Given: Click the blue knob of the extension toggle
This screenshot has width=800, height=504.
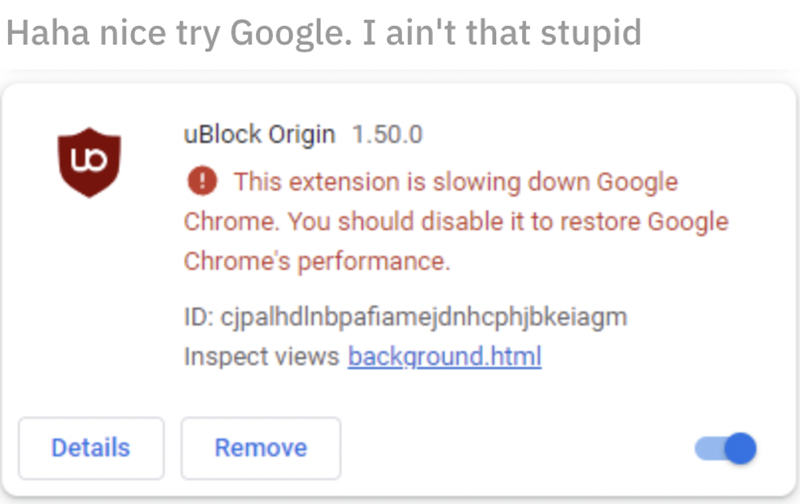Looking at the screenshot, I should click(740, 448).
